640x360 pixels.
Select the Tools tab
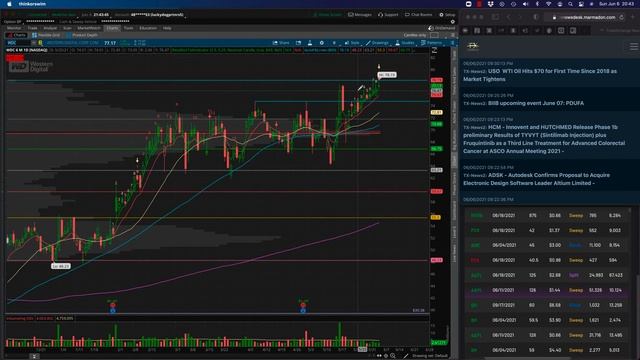[129, 28]
